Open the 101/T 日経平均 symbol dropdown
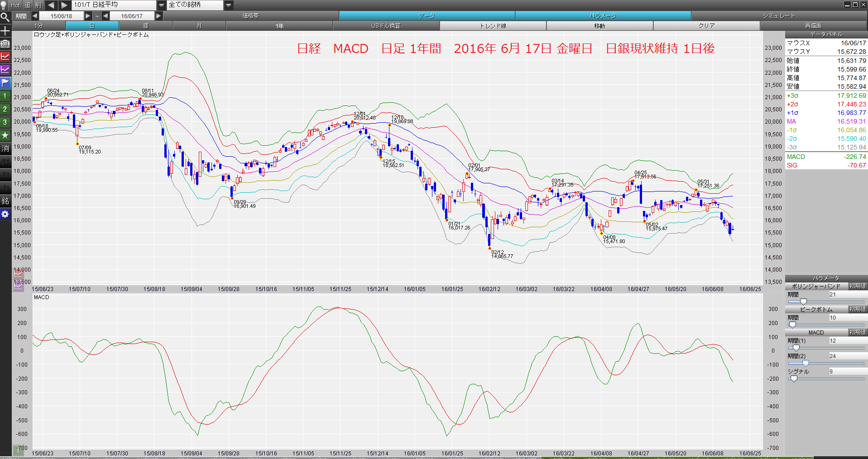 (x=162, y=5)
